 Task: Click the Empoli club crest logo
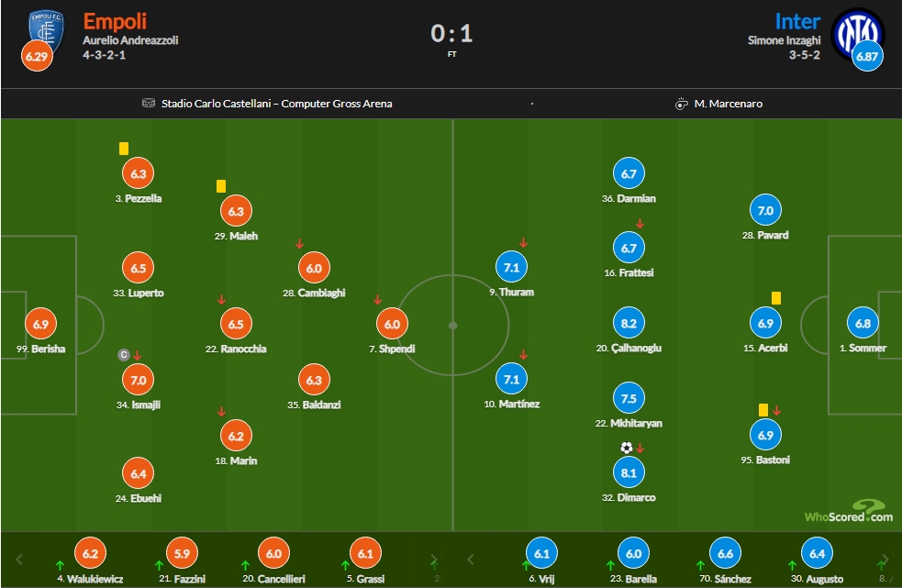tap(46, 31)
